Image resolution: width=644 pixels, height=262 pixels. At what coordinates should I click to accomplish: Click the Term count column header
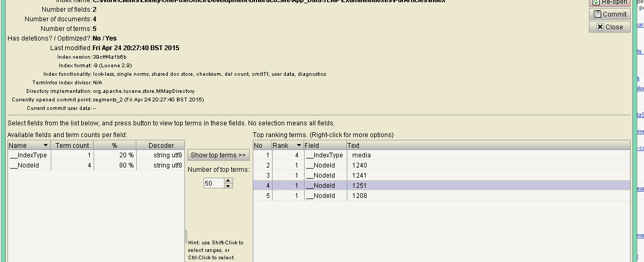pyautogui.click(x=72, y=145)
